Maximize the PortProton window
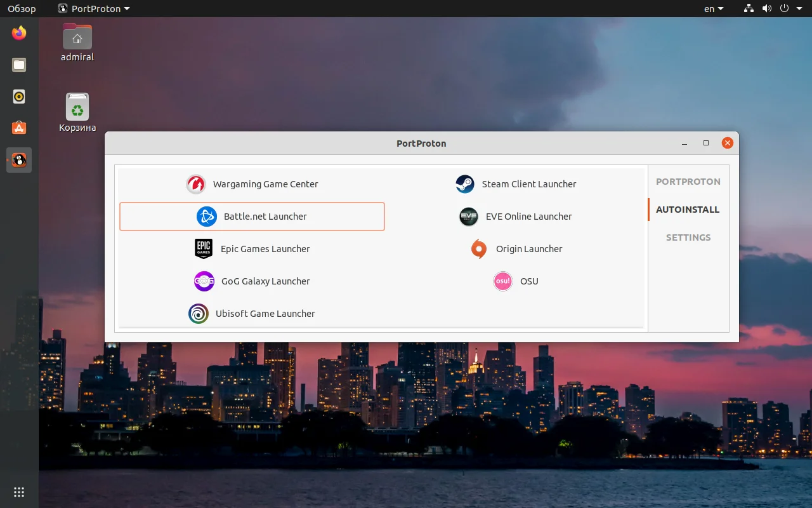The height and width of the screenshot is (508, 812). [706, 144]
